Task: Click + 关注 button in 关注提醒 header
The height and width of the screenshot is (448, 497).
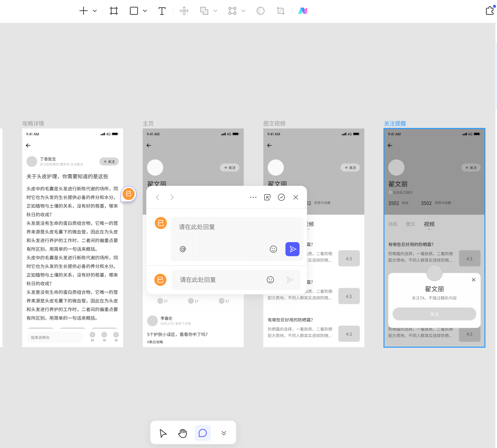Action: pos(471,167)
